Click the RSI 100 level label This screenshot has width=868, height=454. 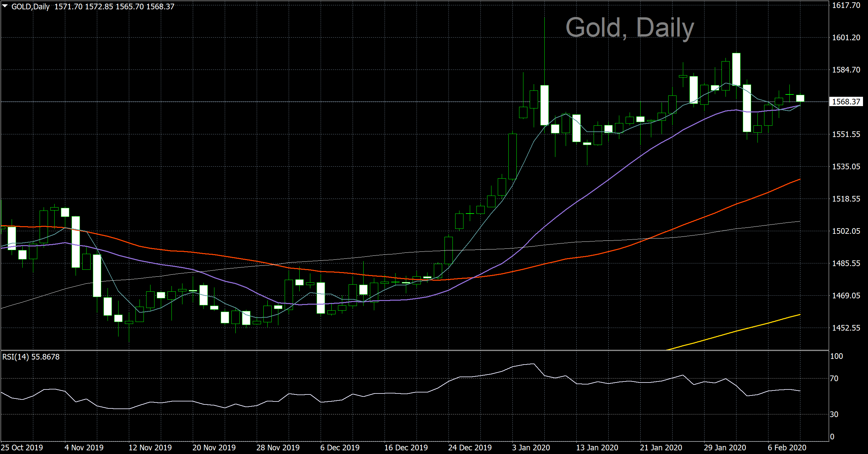coord(836,356)
